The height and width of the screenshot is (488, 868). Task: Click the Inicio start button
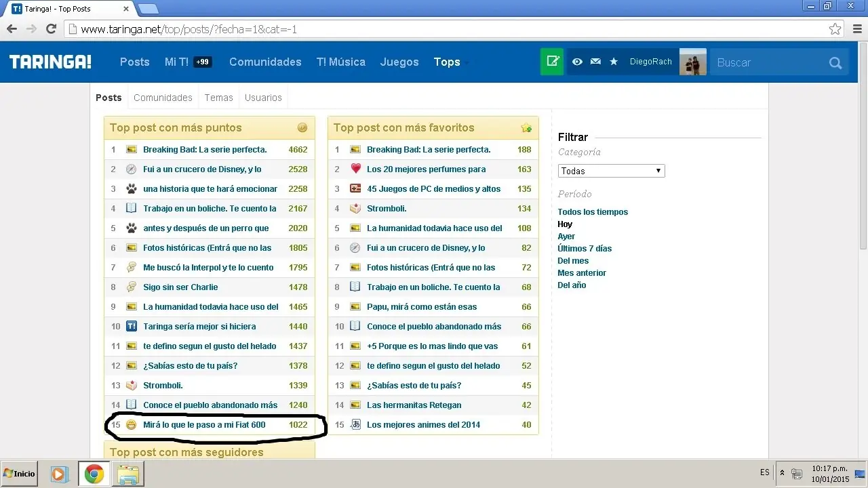point(20,474)
